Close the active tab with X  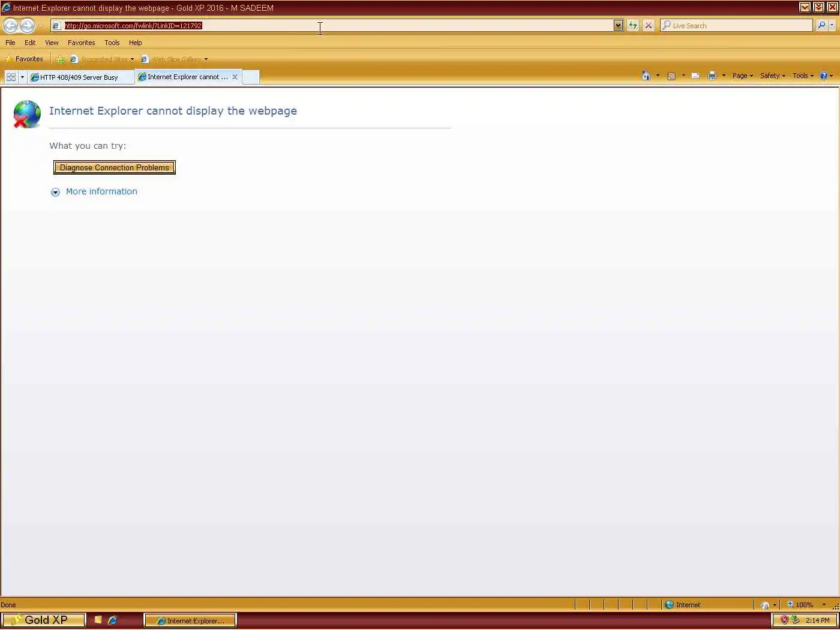click(235, 77)
